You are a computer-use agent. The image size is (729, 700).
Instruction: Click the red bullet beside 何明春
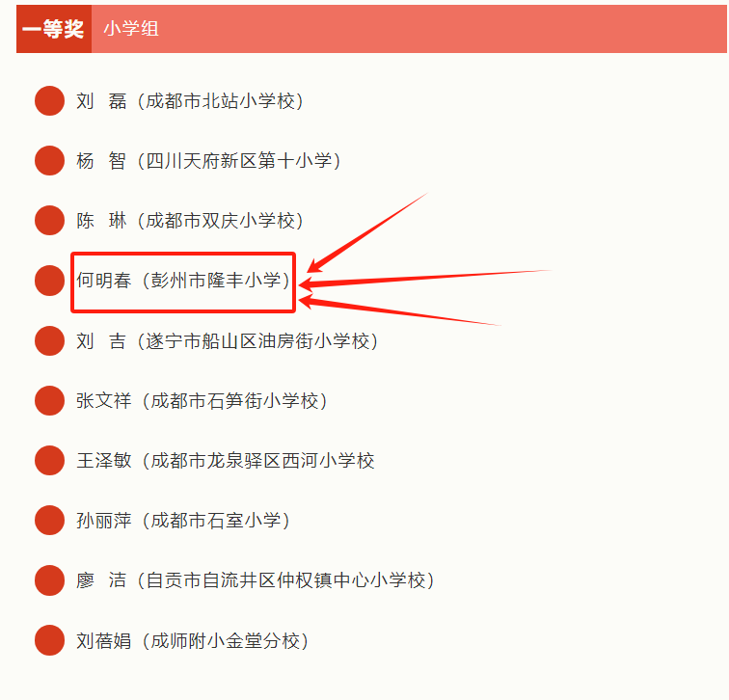[49, 281]
